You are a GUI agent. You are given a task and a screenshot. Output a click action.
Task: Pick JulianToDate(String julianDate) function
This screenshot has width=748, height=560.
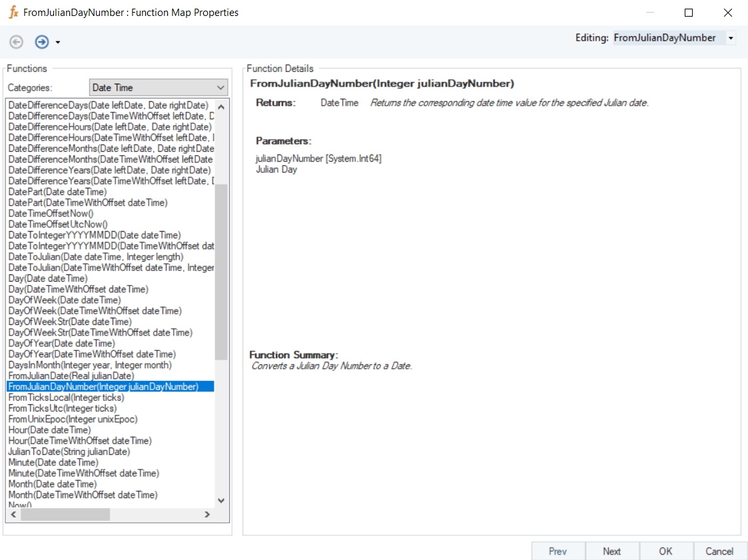69,451
